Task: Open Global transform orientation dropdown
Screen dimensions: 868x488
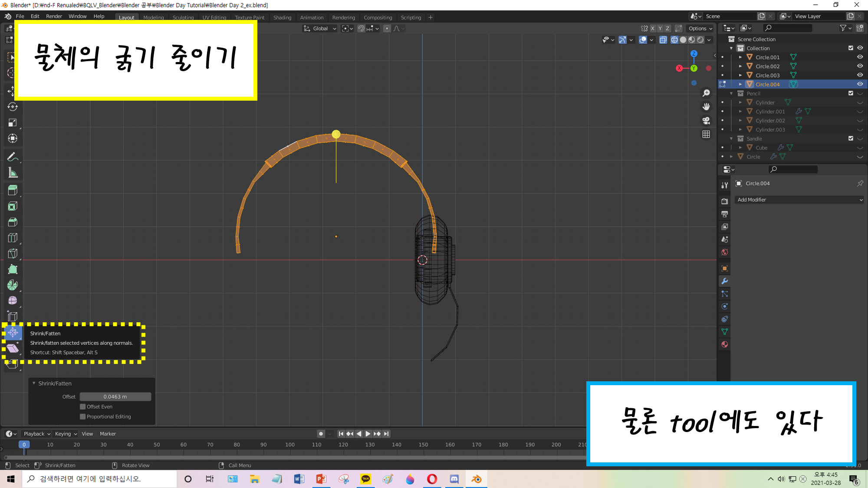Action: coord(320,29)
